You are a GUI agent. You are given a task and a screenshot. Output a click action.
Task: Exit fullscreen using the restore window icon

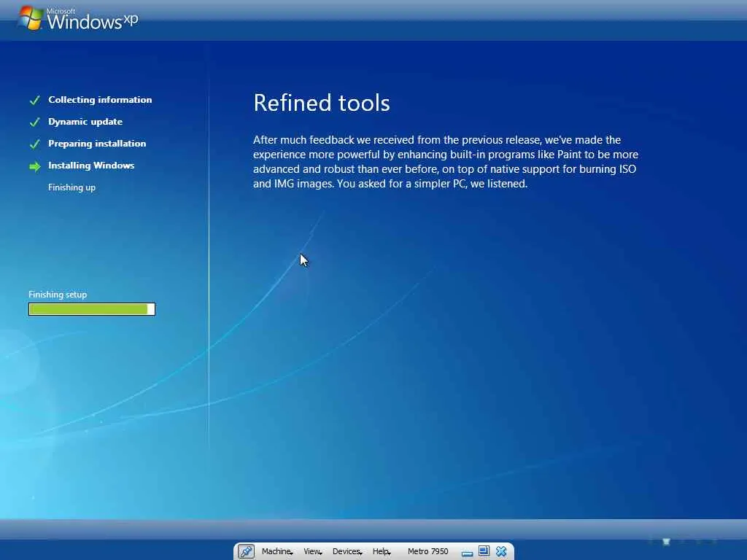tap(484, 551)
